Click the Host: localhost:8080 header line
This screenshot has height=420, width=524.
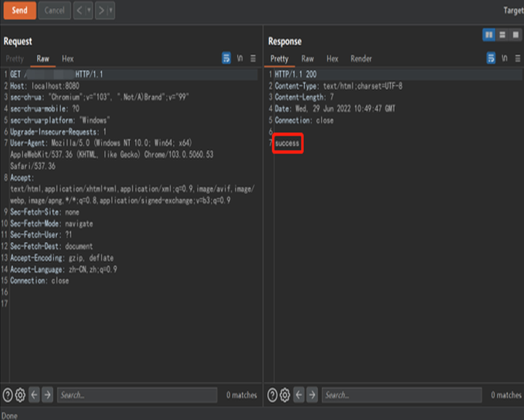(x=45, y=86)
